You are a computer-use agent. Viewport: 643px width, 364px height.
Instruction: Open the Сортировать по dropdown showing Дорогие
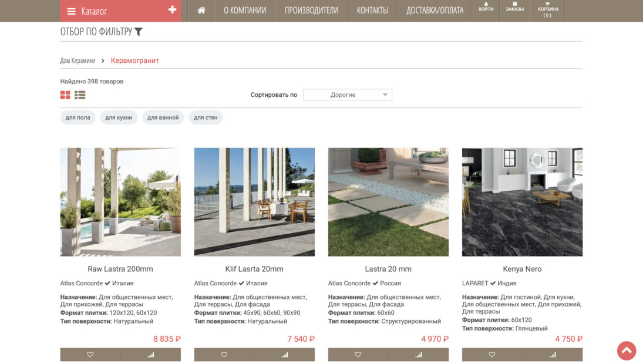[347, 95]
